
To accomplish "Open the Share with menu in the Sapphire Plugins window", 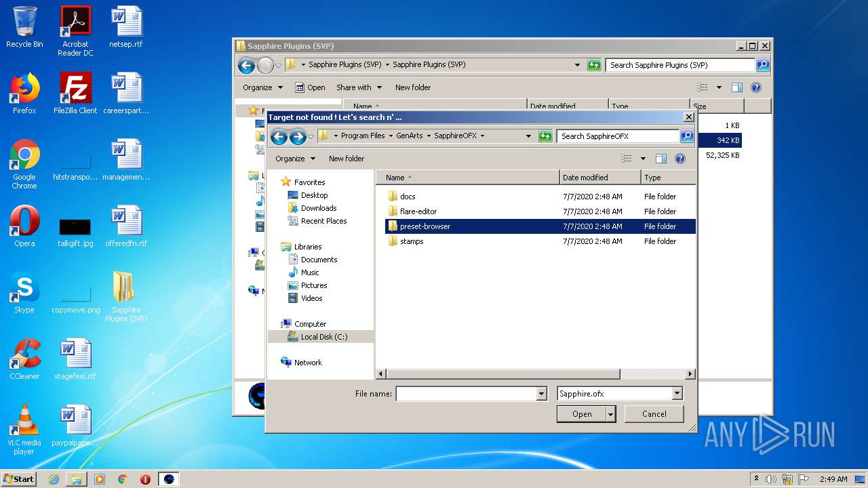I will [x=359, y=87].
